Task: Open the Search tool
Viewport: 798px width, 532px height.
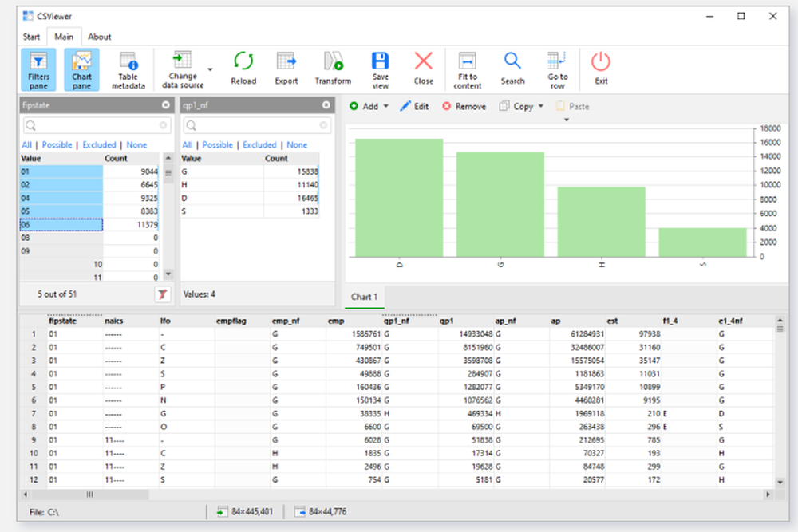Action: pyautogui.click(x=512, y=69)
